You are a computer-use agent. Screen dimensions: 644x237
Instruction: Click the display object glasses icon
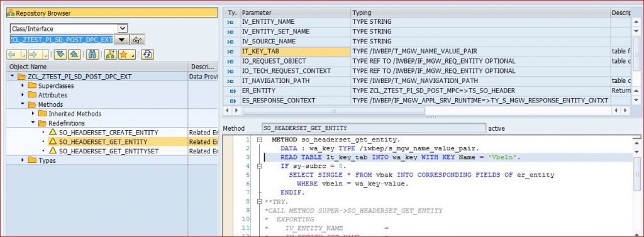[x=138, y=40]
